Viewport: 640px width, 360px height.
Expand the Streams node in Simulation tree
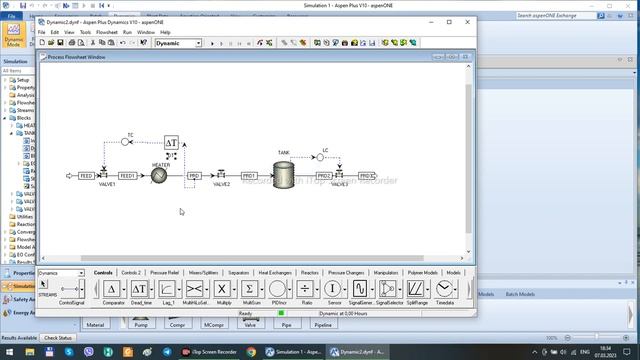[5, 110]
